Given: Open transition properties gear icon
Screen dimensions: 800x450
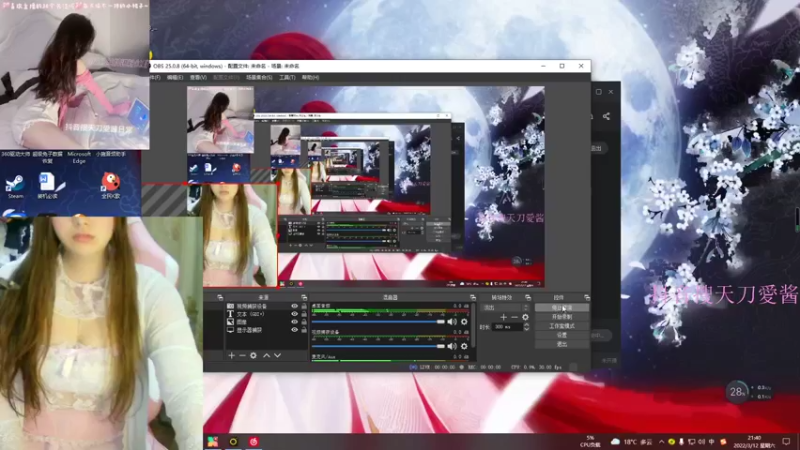Looking at the screenshot, I should coord(525,317).
